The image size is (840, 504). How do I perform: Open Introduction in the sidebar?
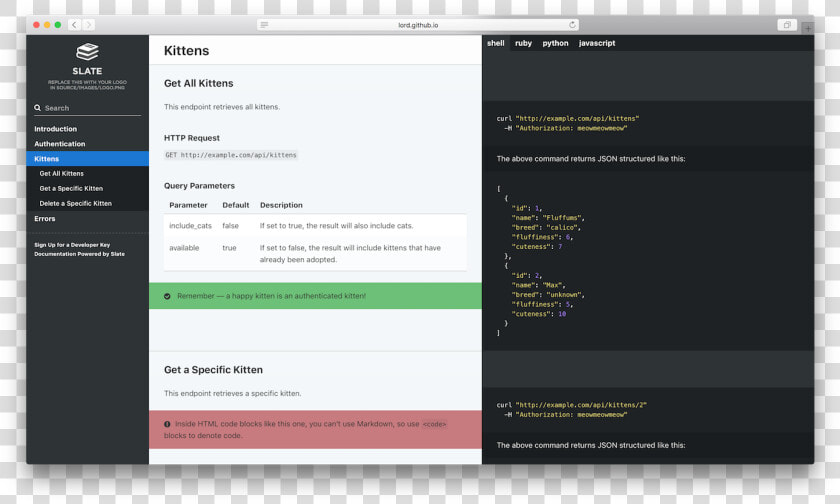tap(56, 129)
